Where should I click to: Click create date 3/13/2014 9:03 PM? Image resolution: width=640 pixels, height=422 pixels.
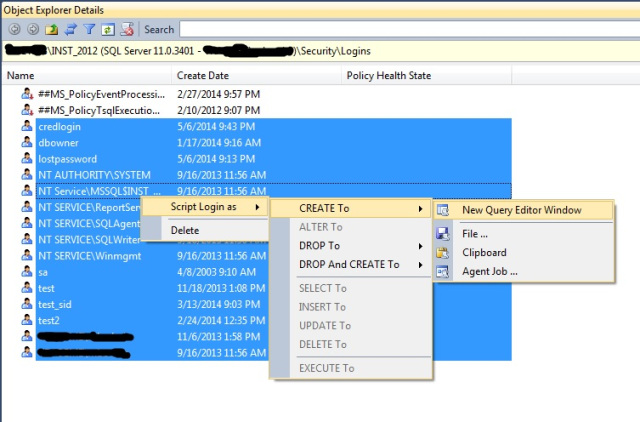(x=218, y=304)
